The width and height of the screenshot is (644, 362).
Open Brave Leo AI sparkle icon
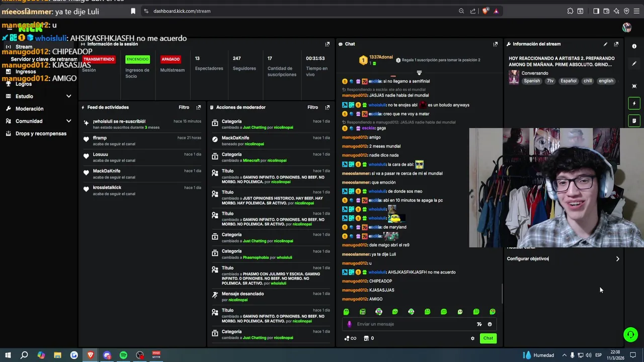pos(616,11)
